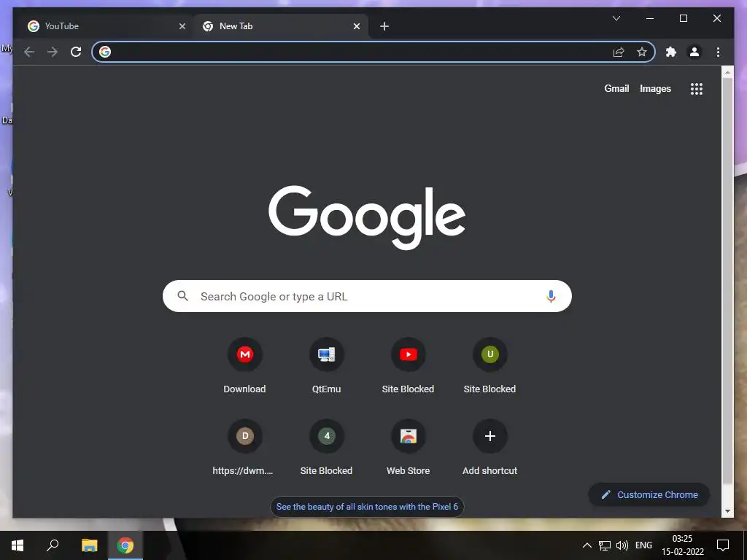Click the Chrome icon on the taskbar
The height and width of the screenshot is (560, 747).
click(x=125, y=545)
